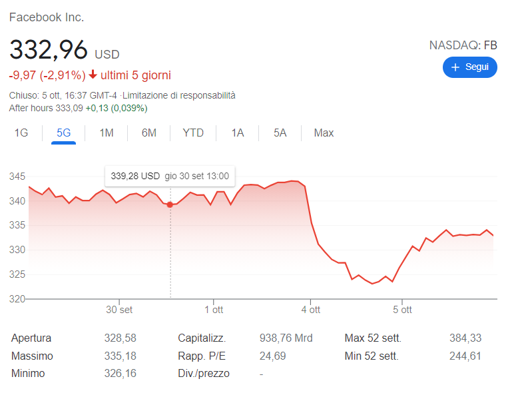Switch to the 6M chart range
This screenshot has width=532, height=397.
pos(148,133)
